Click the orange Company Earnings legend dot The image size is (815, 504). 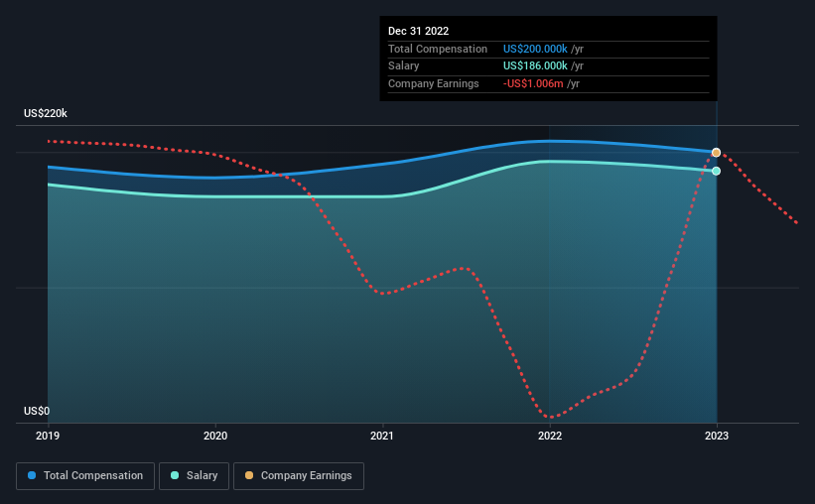pos(249,475)
